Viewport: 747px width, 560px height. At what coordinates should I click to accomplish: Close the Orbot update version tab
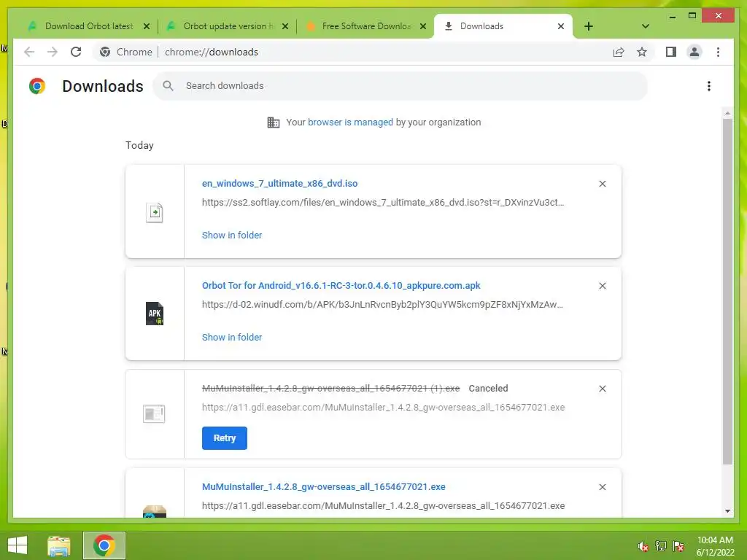pos(285,26)
